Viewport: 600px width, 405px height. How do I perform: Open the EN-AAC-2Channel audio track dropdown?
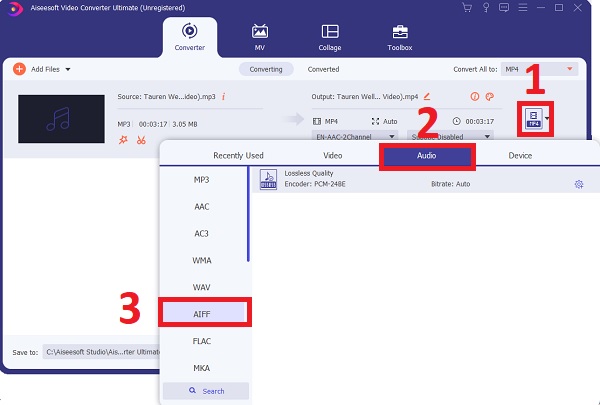pos(355,136)
